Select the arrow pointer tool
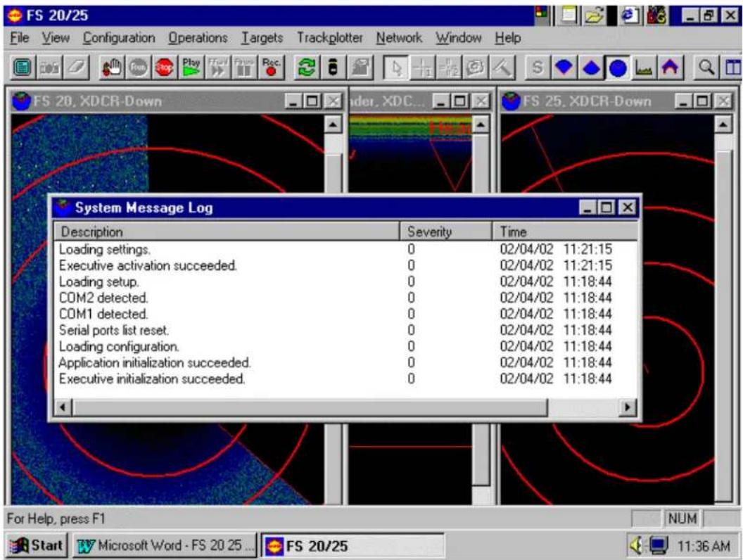Screen dimensions: 743x560 point(395,68)
